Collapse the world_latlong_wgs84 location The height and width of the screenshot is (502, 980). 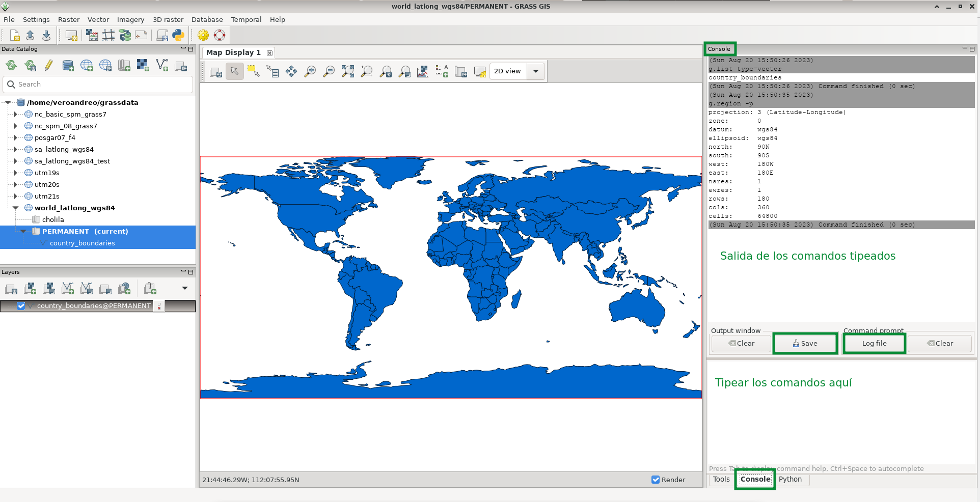pyautogui.click(x=15, y=208)
